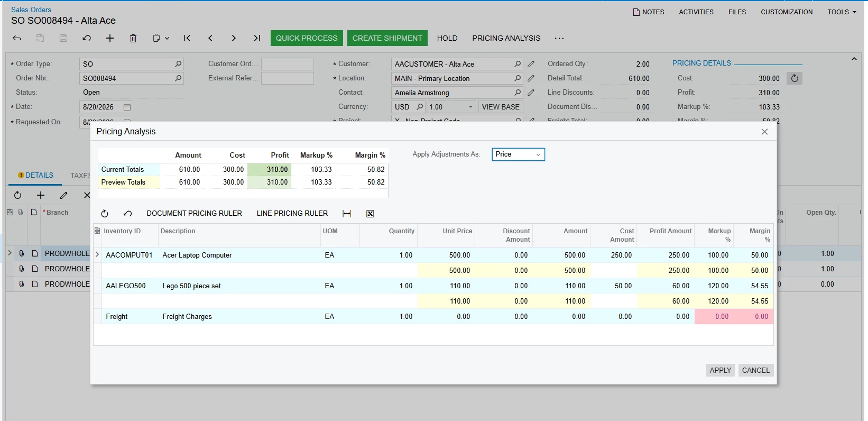Click the add new record plus icon
Screen dimensions: 868x421
pyautogui.click(x=110, y=38)
